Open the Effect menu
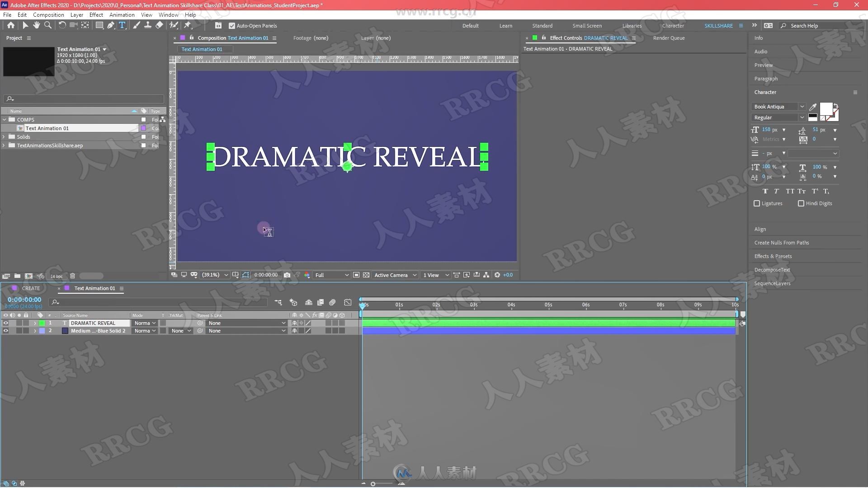868x488 pixels. (x=96, y=15)
